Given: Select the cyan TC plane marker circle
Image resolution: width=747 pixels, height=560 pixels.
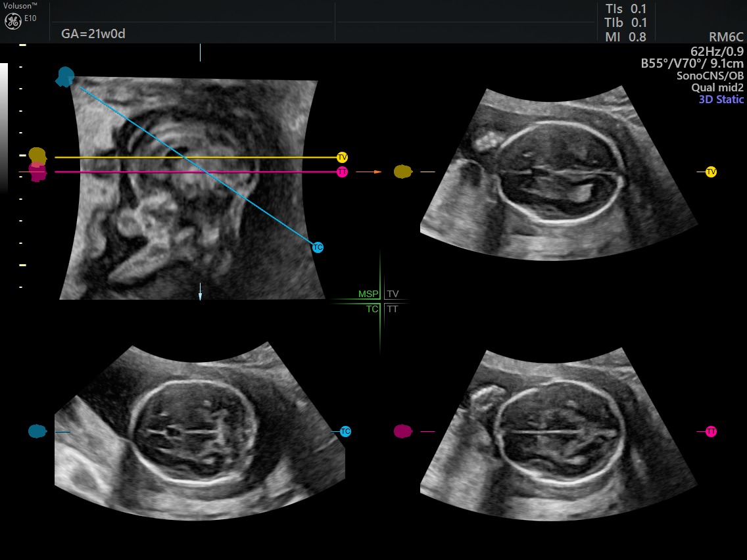Looking at the screenshot, I should (318, 247).
